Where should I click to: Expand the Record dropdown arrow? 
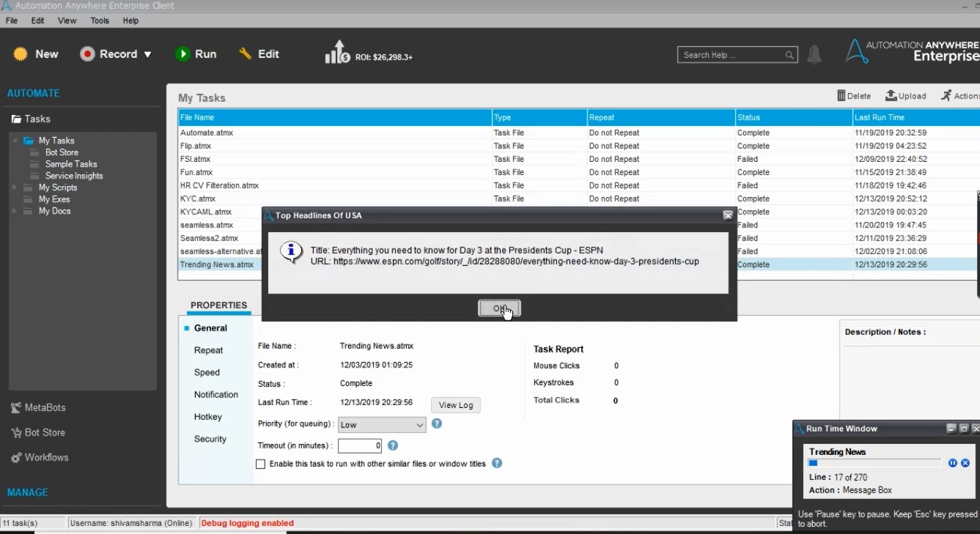(147, 54)
